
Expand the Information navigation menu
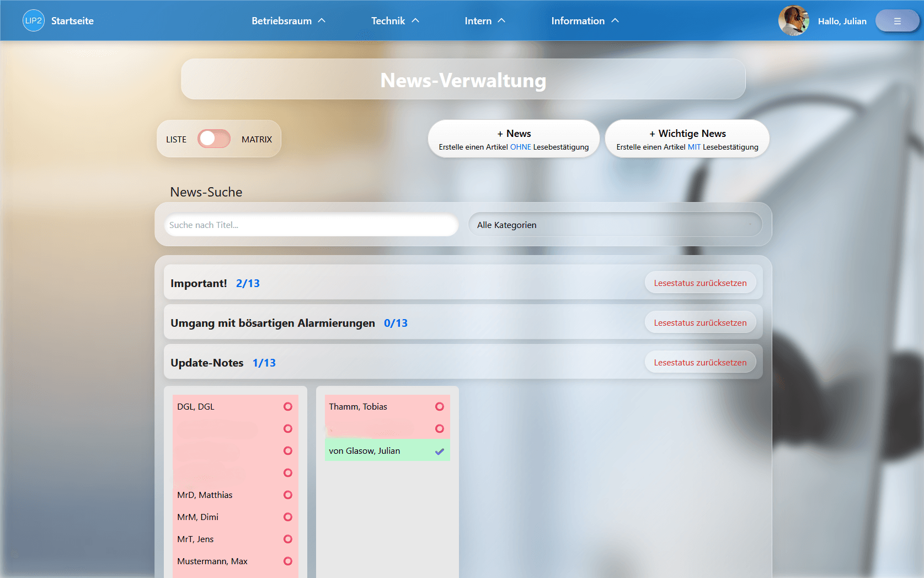tap(585, 21)
